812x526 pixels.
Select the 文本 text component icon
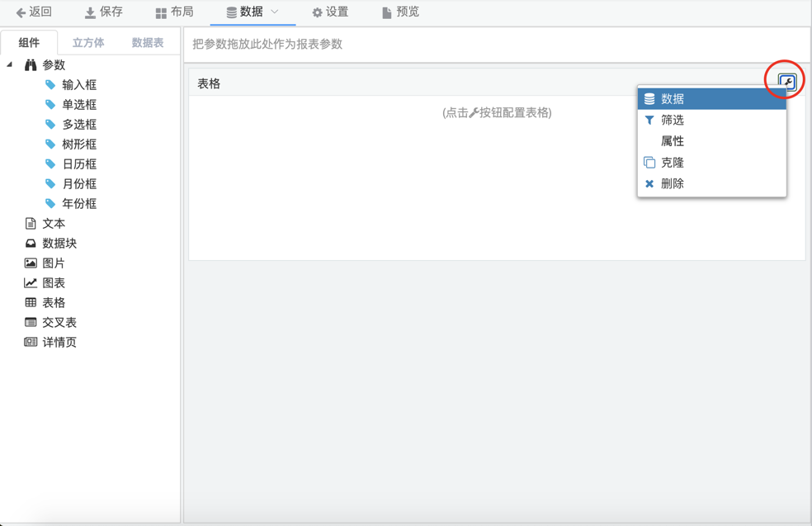(31, 224)
